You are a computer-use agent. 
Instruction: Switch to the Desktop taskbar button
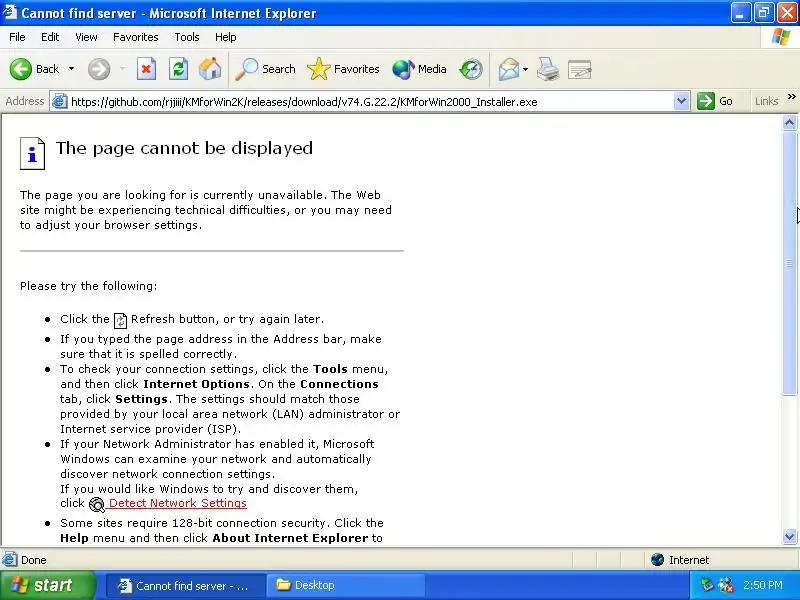[345, 585]
